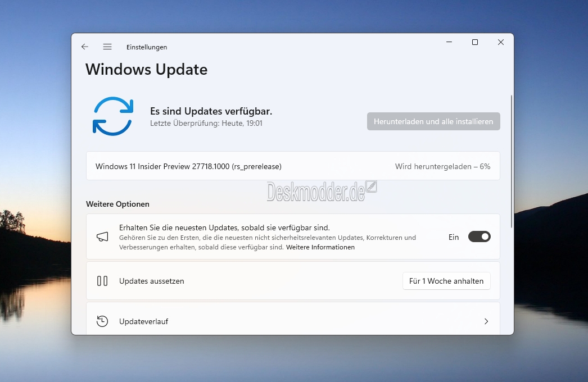Screen dimensions: 588x382
Task: Click the Wird heruntergeladen – 6% status
Action: pyautogui.click(x=442, y=166)
